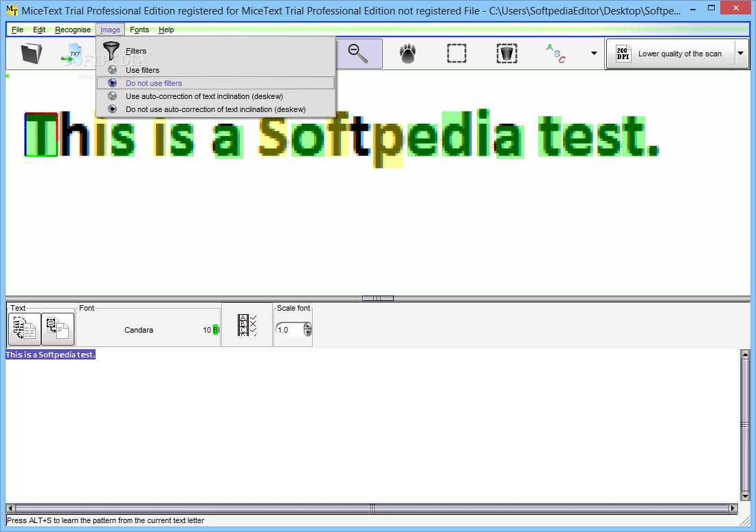The image size is (756, 532).
Task: Click the Scale font input field
Action: tap(290, 330)
